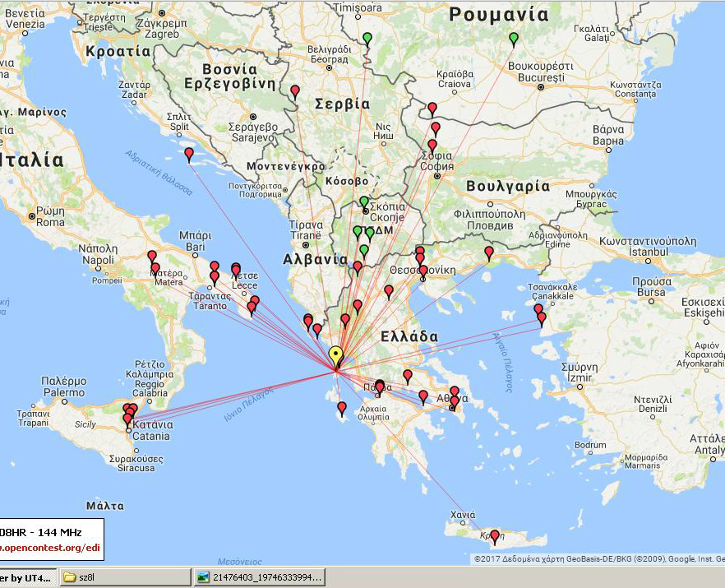
Task: Open the sz8l folder taskbar button
Action: click(125, 577)
